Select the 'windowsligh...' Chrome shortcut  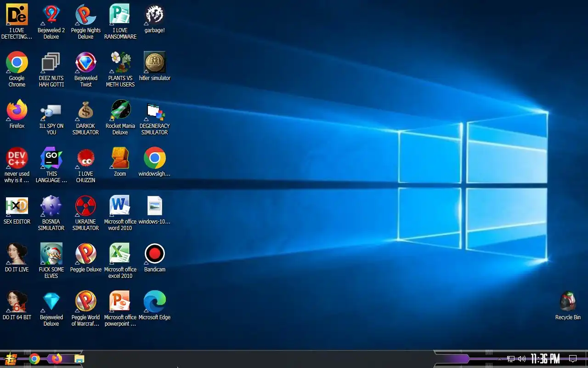(x=155, y=162)
